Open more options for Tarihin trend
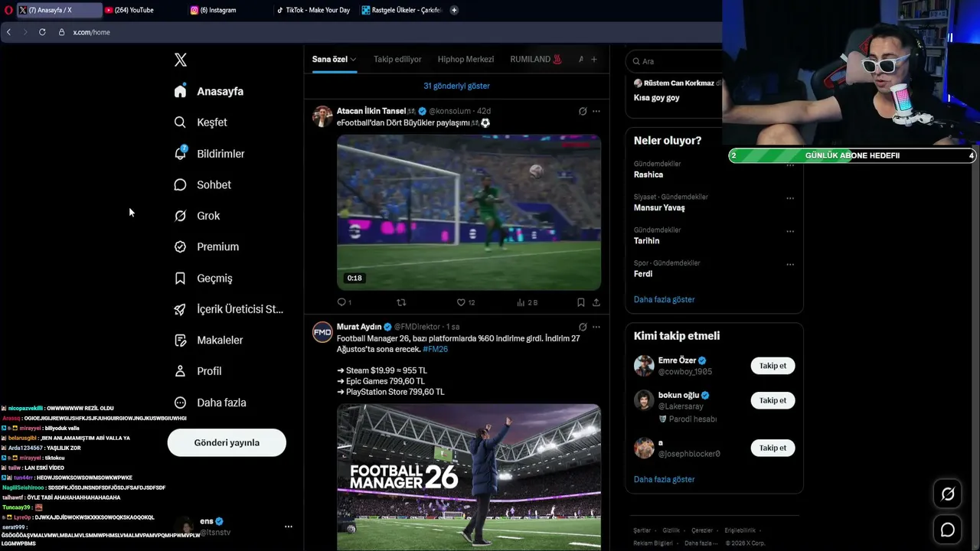 [790, 231]
